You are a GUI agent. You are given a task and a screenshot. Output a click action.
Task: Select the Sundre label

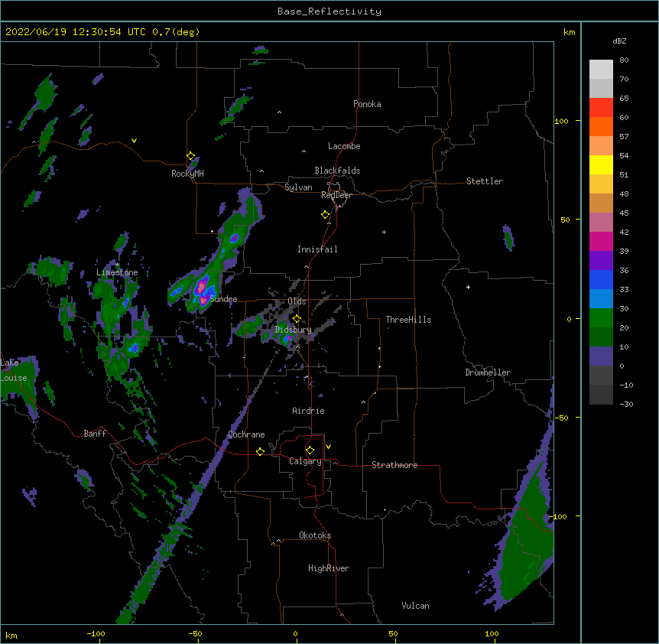click(x=223, y=299)
